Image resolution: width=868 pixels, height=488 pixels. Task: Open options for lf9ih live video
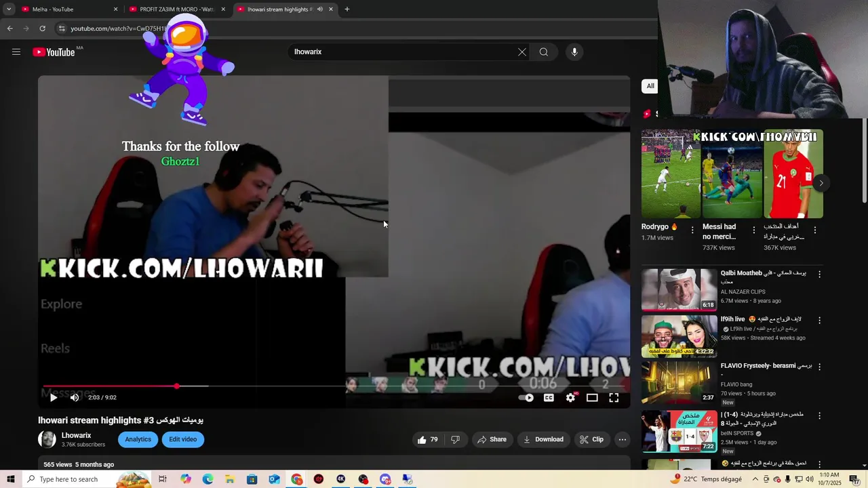[x=819, y=320]
